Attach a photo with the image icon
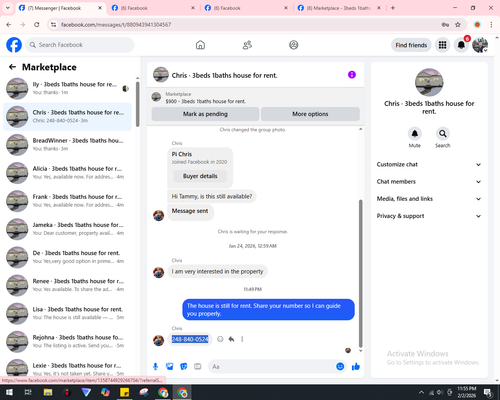This screenshot has width=500, height=400. point(170,367)
